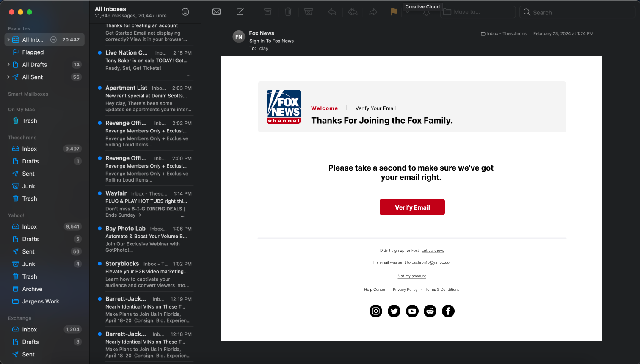Open Yahoo! Archive folder
The height and width of the screenshot is (364, 640).
tap(44, 289)
